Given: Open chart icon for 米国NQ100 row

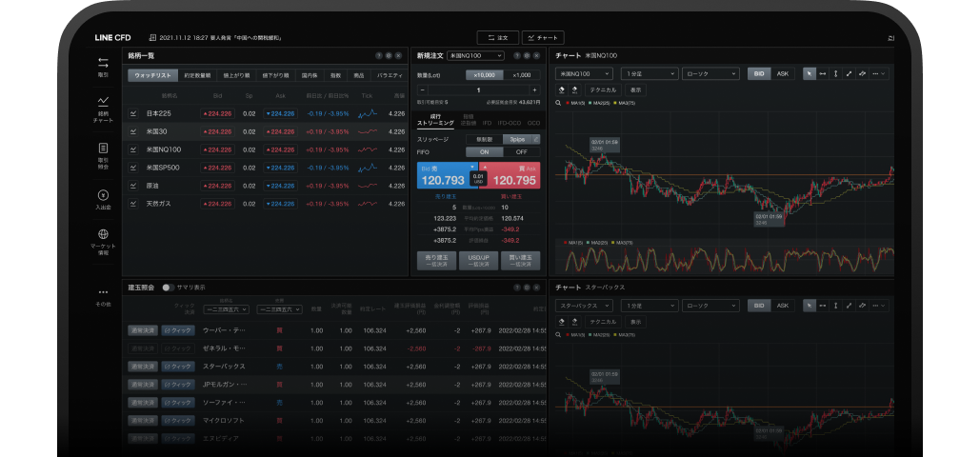Looking at the screenshot, I should tap(133, 149).
